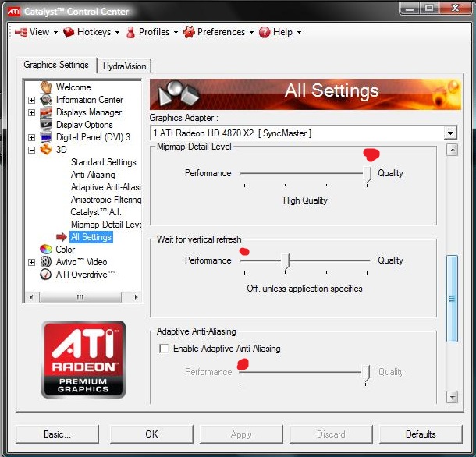Click the Defaults button

[421, 434]
